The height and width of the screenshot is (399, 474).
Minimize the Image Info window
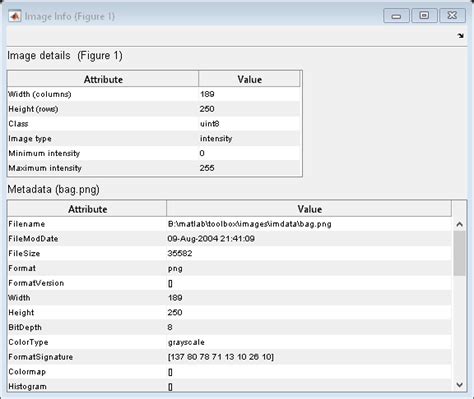click(x=396, y=16)
